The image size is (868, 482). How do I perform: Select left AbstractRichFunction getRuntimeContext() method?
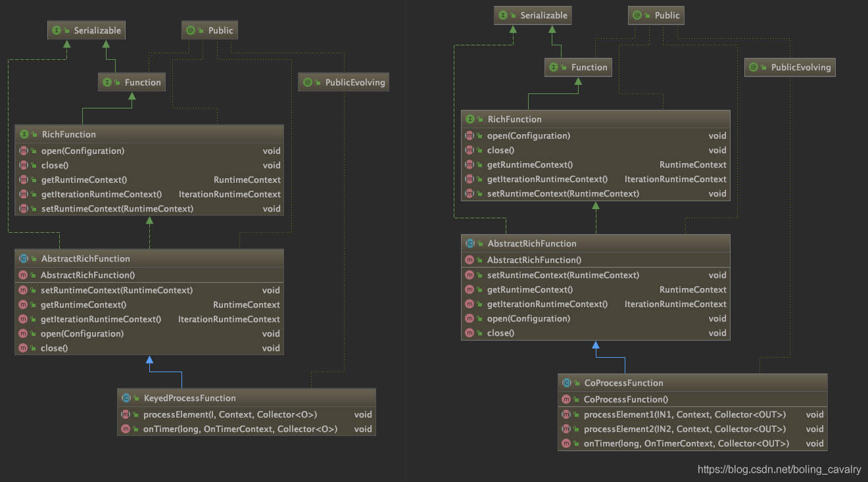click(84, 304)
